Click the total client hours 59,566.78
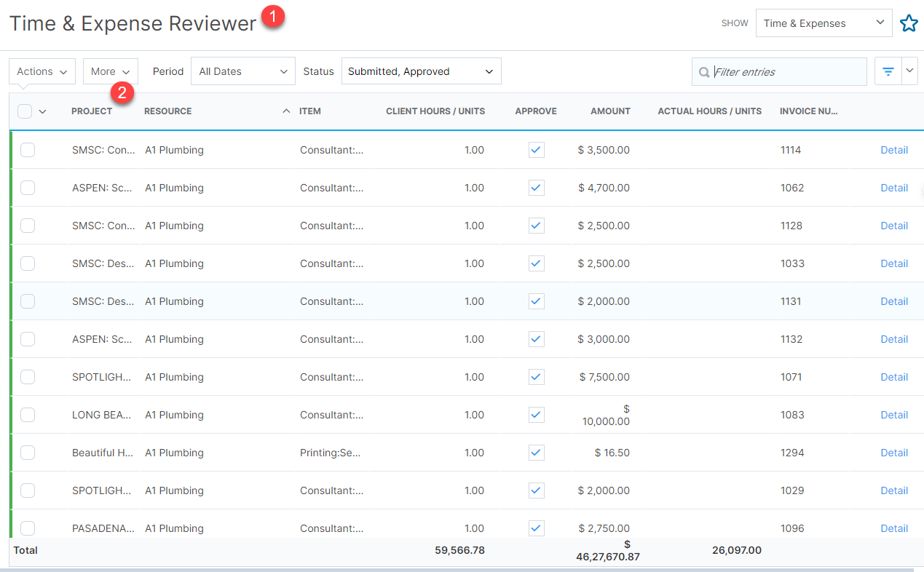The height and width of the screenshot is (572, 924). coord(459,550)
